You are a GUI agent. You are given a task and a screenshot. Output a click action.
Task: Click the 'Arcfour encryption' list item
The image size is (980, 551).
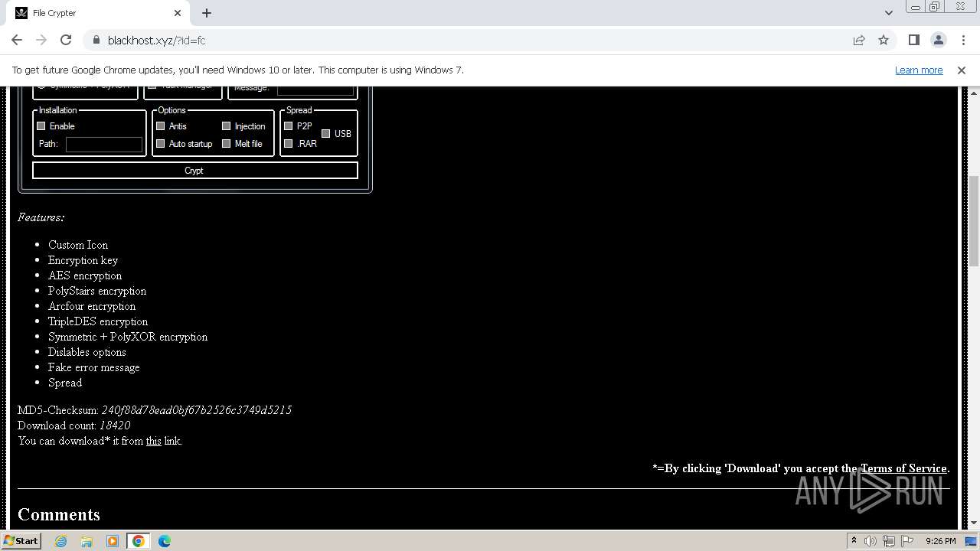click(92, 306)
